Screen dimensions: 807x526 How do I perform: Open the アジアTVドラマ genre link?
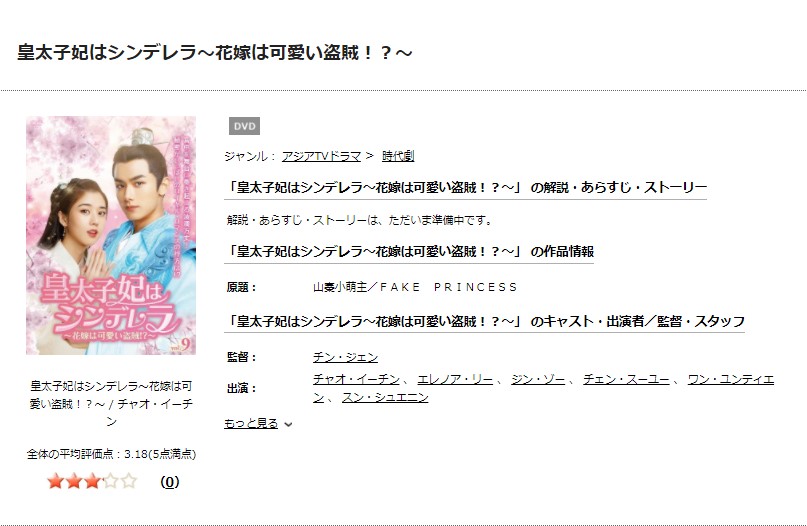322,156
